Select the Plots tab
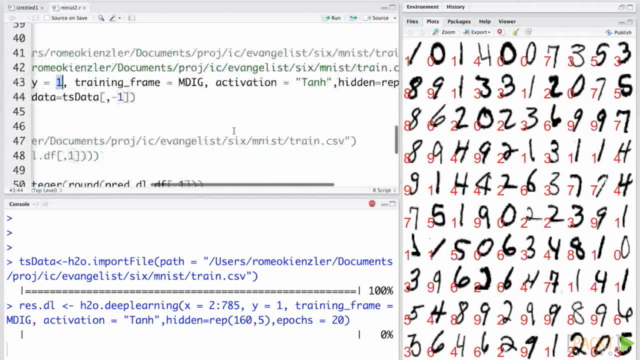The width and height of the screenshot is (640, 360). pyautogui.click(x=433, y=22)
